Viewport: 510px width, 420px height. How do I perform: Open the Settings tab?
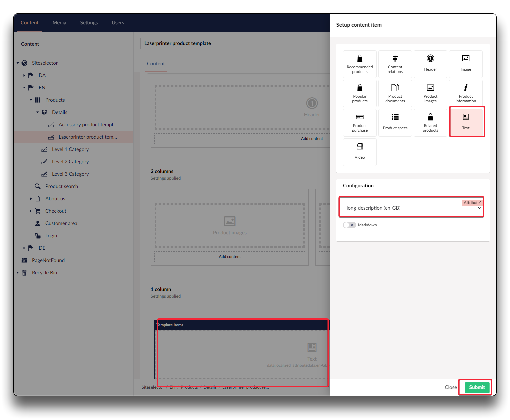point(89,23)
